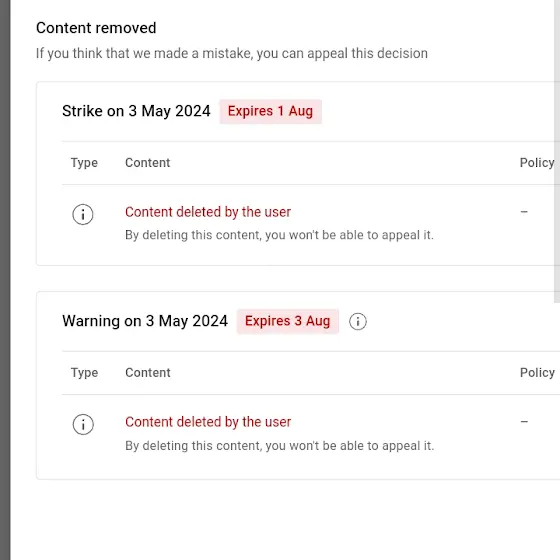Click the Expires 3 Aug badge

click(x=288, y=321)
